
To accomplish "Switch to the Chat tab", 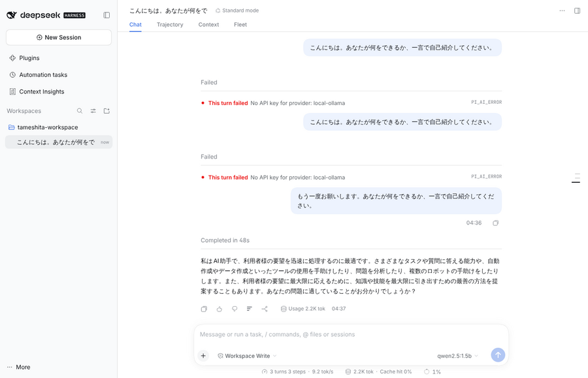I will tap(135, 25).
